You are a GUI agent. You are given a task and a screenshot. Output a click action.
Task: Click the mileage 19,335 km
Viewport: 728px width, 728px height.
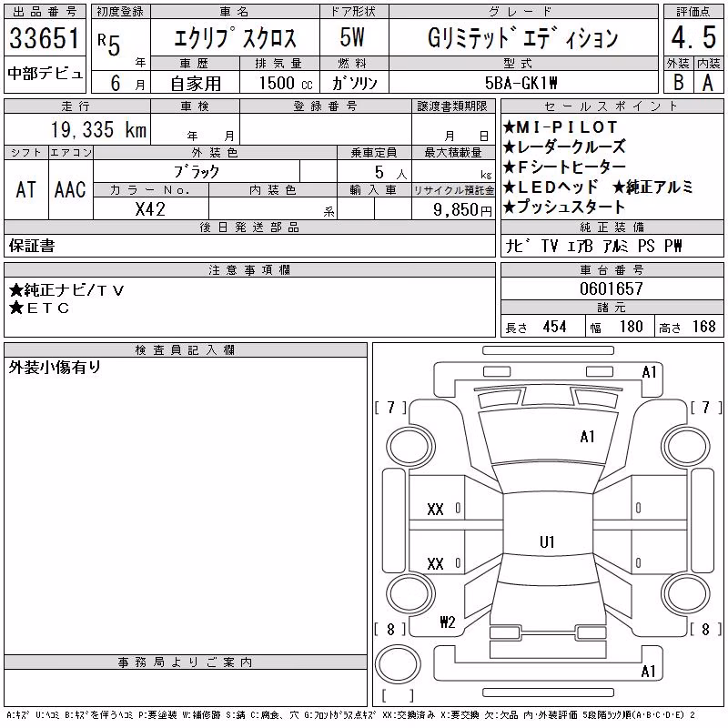[98, 130]
